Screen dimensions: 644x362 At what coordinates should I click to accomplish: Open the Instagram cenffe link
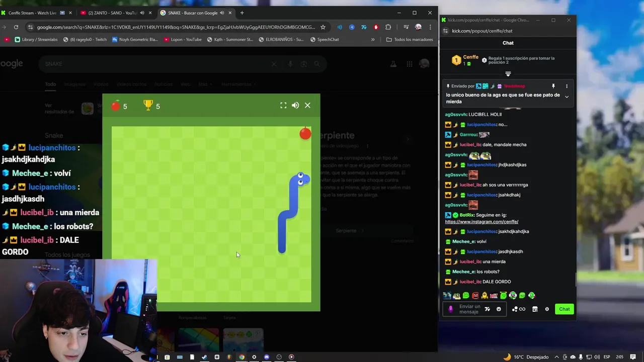[481, 221]
